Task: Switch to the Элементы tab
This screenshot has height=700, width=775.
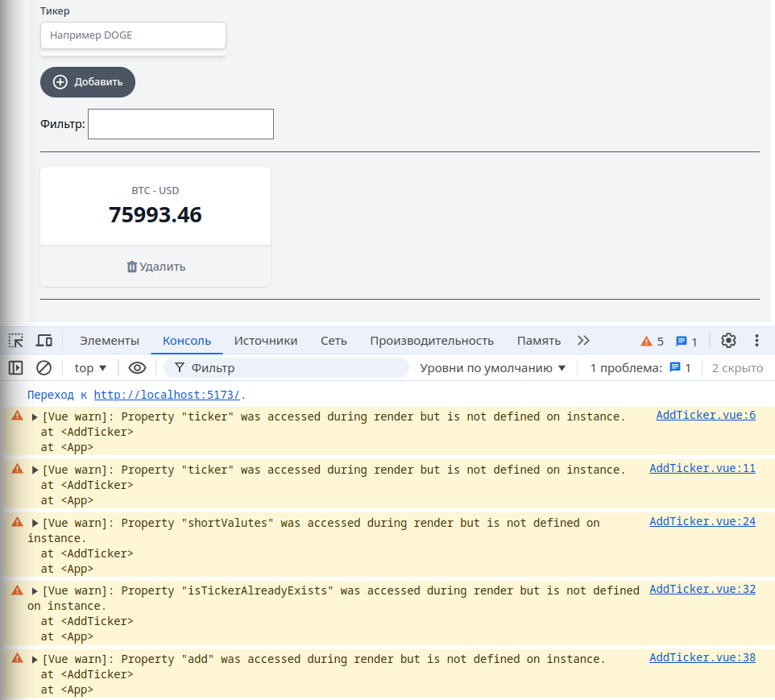Action: pyautogui.click(x=110, y=341)
